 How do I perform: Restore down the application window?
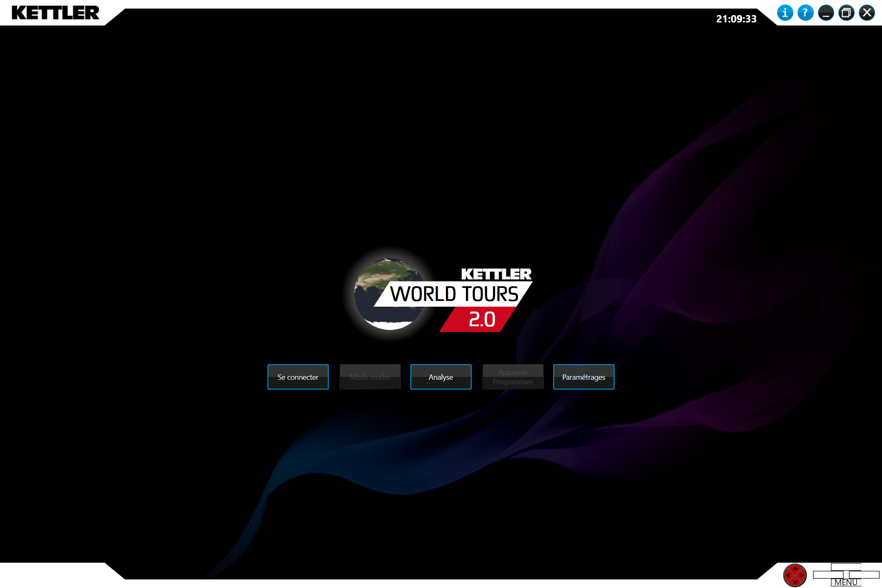(x=846, y=13)
